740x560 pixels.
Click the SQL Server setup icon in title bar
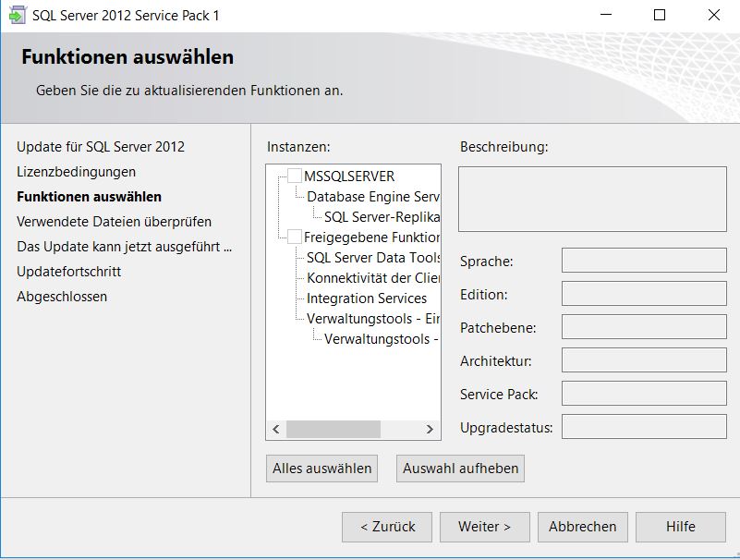pos(18,15)
